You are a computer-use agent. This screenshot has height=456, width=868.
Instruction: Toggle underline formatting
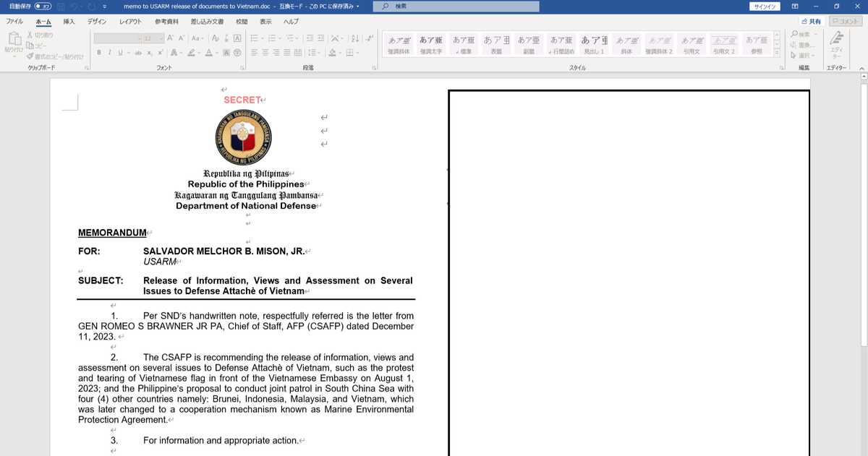(x=120, y=53)
